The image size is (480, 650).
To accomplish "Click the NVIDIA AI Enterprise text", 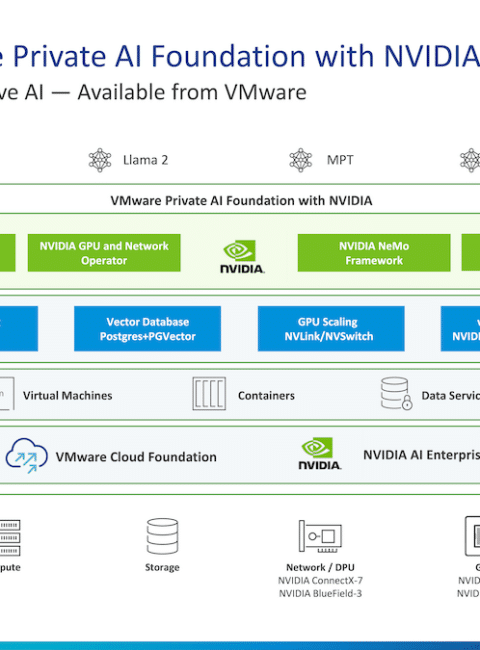I will coord(422,455).
